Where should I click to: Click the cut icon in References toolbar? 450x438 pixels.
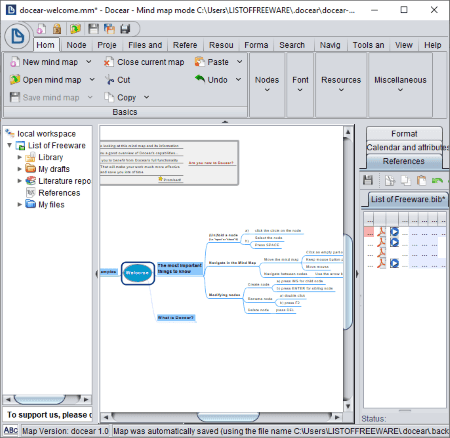point(389,180)
